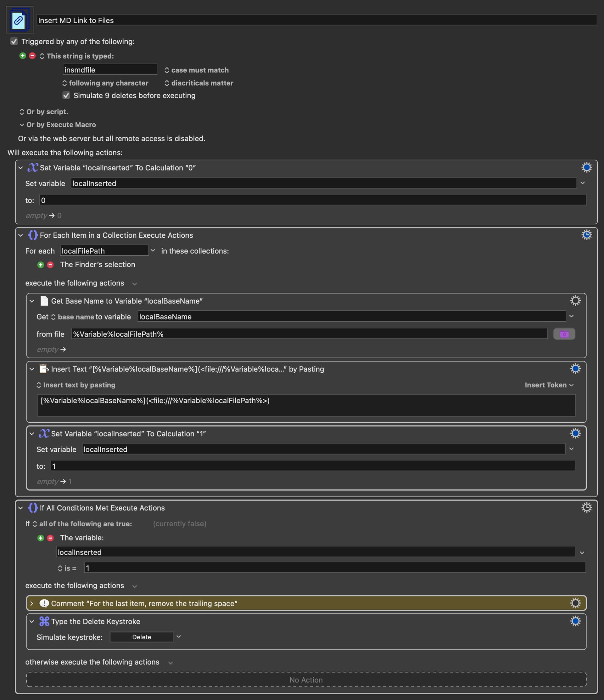Click the clipboard icon of Insert Text action

(44, 369)
